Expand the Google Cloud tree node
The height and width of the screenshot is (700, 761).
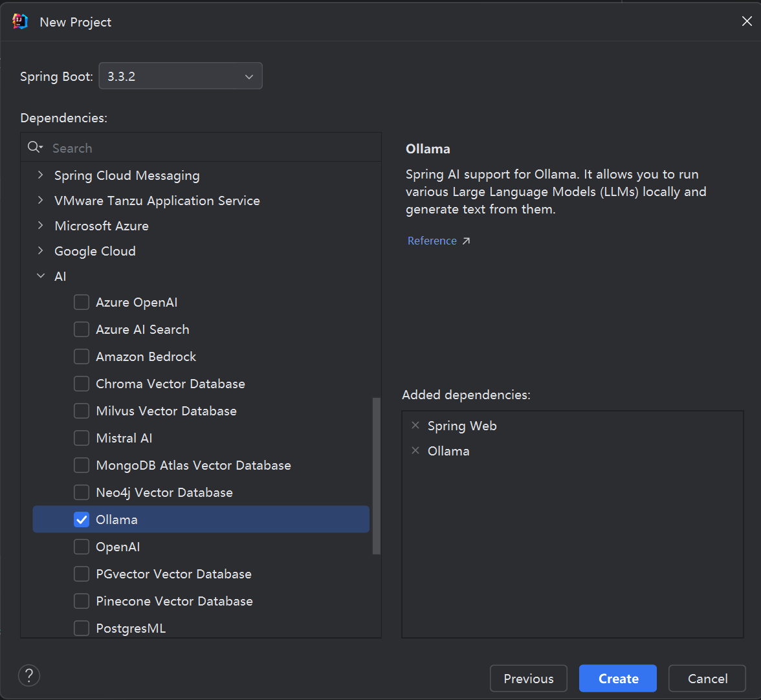[41, 251]
